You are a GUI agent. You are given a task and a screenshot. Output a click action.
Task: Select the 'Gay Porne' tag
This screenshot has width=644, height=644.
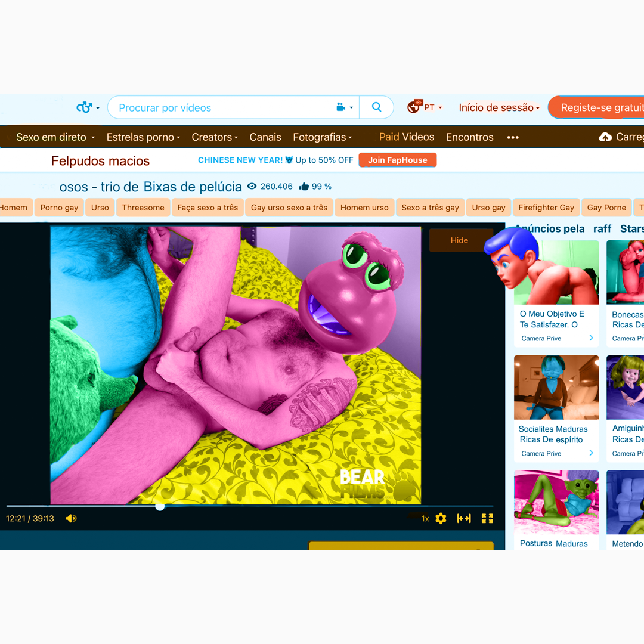point(606,208)
